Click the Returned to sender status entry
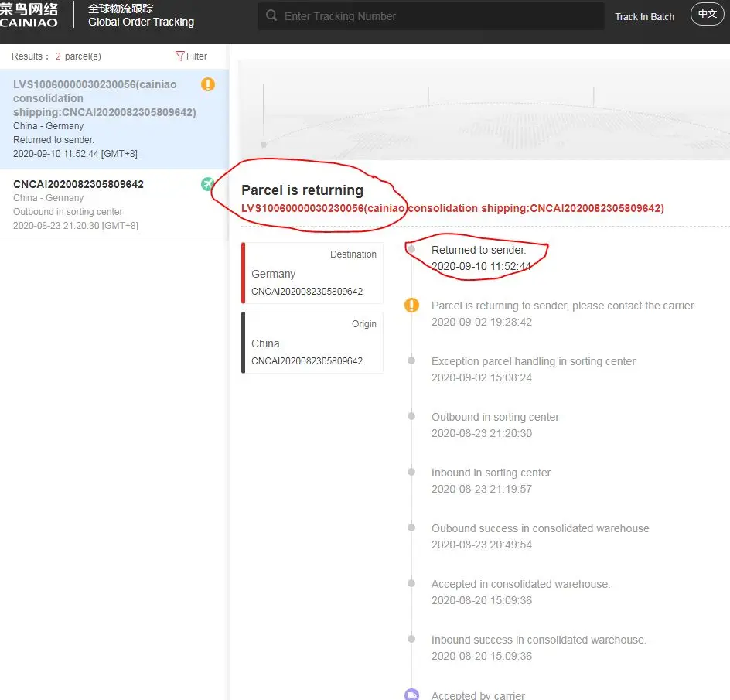 tap(481, 258)
